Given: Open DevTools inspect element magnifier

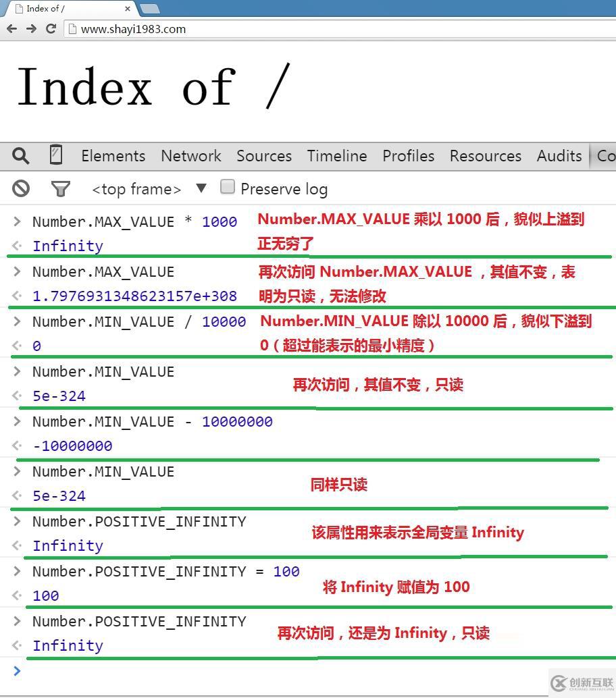Looking at the screenshot, I should [x=21, y=156].
